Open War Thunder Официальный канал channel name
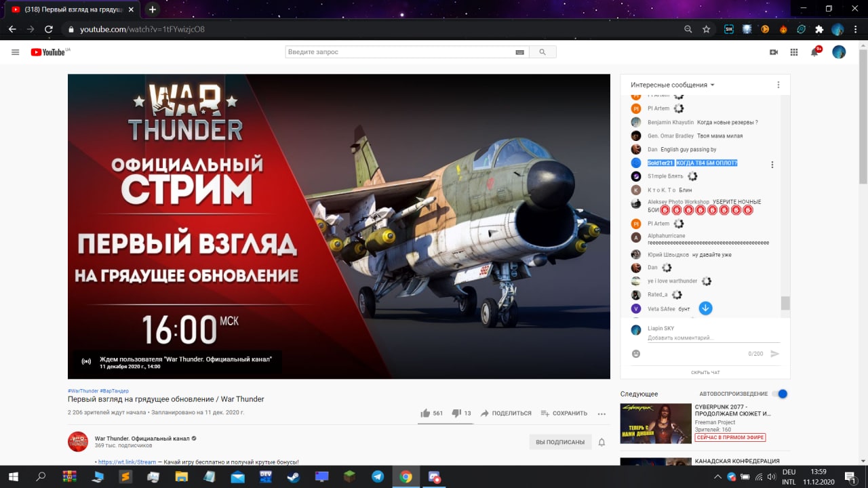Image resolution: width=868 pixels, height=488 pixels. pos(142,439)
